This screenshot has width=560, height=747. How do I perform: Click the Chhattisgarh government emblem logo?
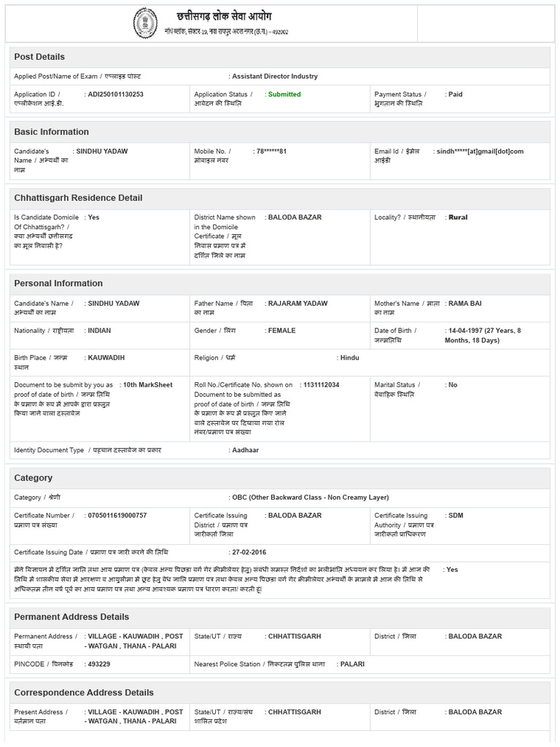pyautogui.click(x=145, y=23)
